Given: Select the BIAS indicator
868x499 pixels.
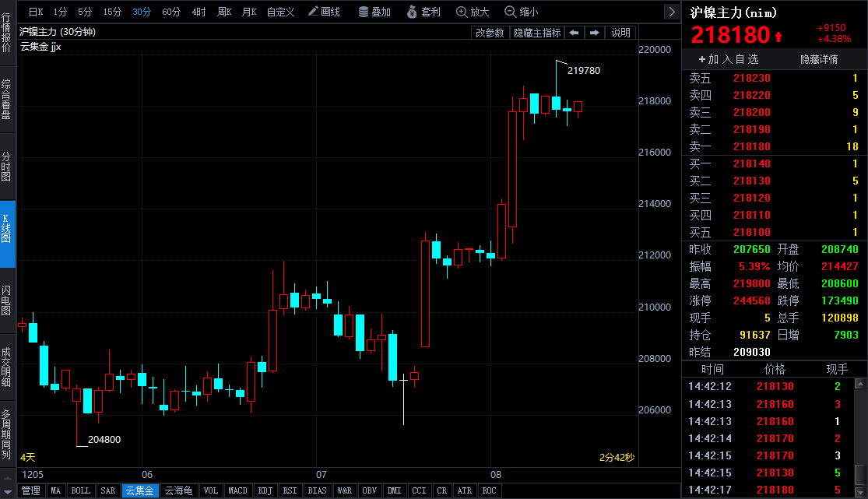Looking at the screenshot, I should coord(317,490).
